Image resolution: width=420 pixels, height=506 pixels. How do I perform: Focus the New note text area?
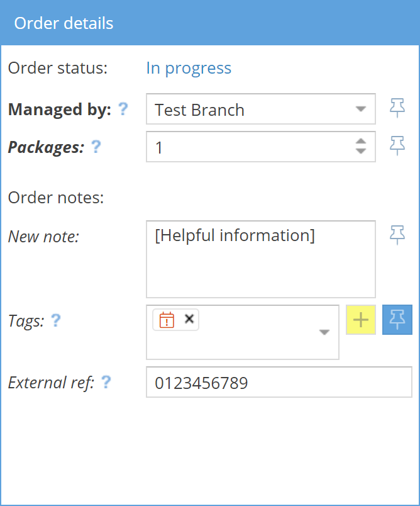tap(260, 259)
